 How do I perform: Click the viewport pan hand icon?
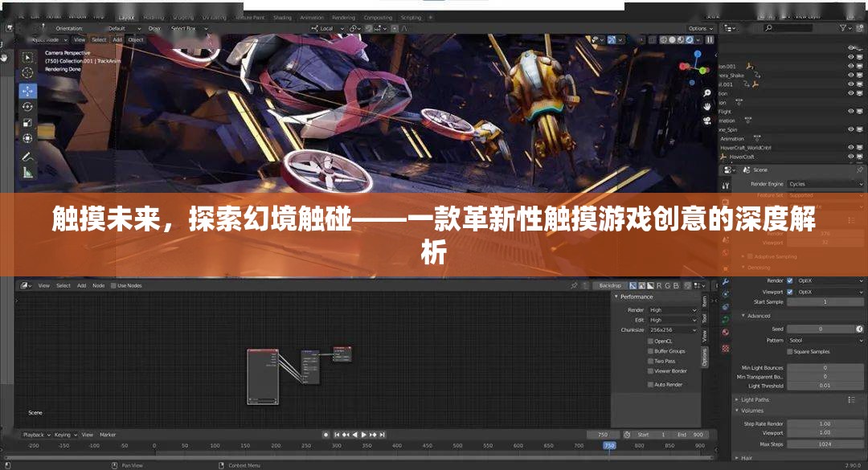[707, 106]
